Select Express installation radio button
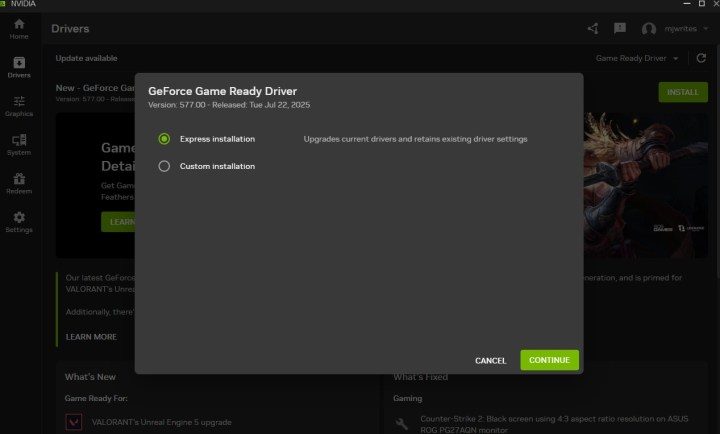The image size is (720, 434). (164, 139)
